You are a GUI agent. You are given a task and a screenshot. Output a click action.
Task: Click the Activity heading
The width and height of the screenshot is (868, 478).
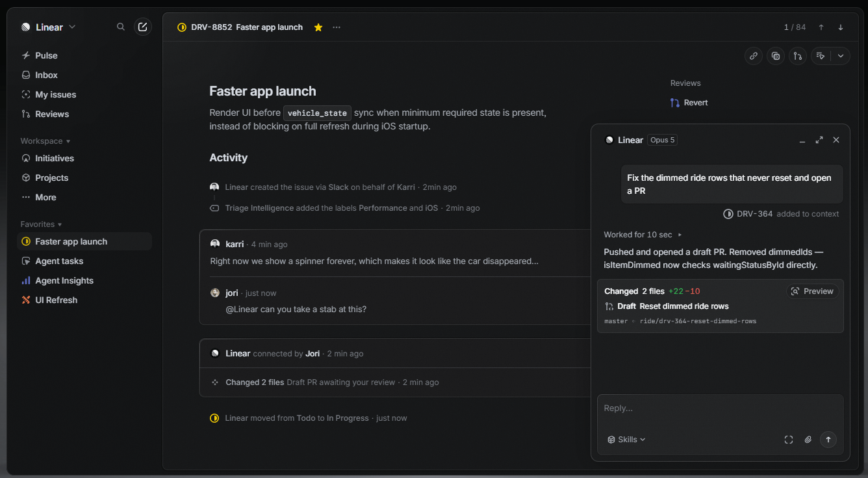228,157
